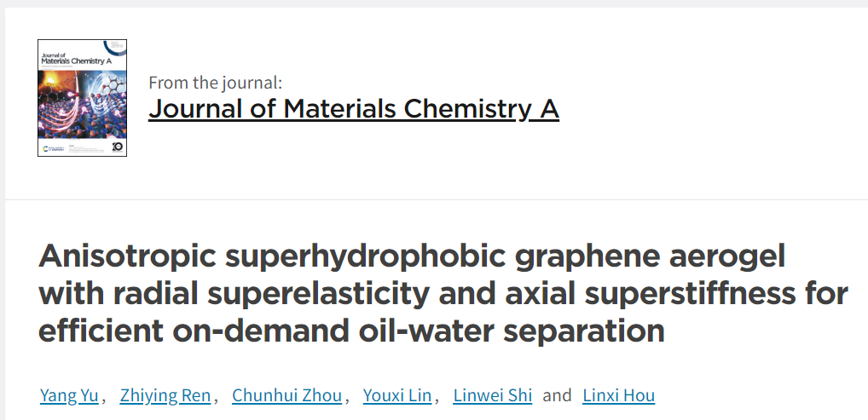Click the 'From the journal:' label
868x420 pixels.
[216, 83]
